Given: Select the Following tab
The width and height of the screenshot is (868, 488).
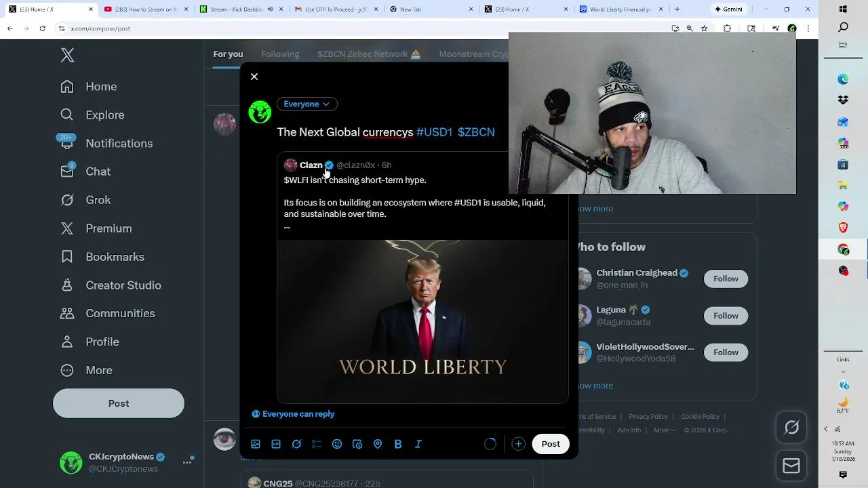Looking at the screenshot, I should pyautogui.click(x=280, y=54).
